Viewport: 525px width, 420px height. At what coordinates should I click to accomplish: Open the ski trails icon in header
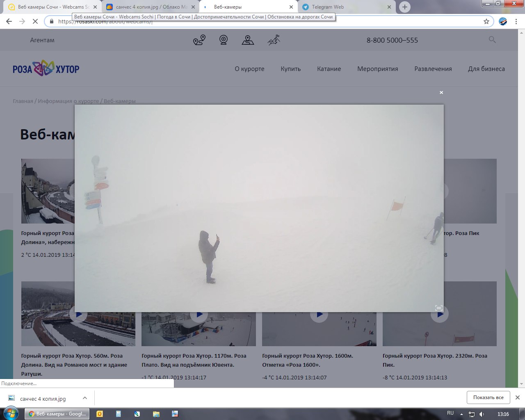pyautogui.click(x=274, y=40)
